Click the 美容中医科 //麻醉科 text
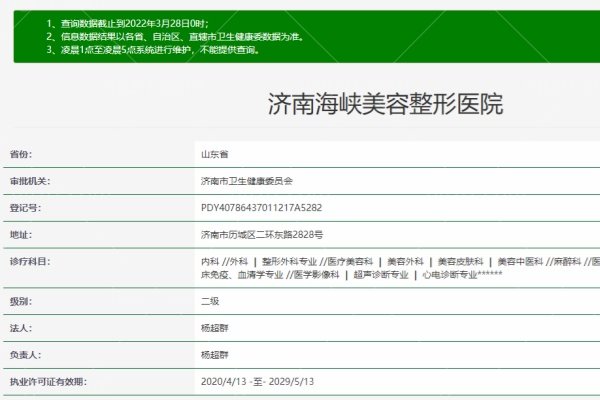This screenshot has width=600, height=400. click(x=539, y=261)
